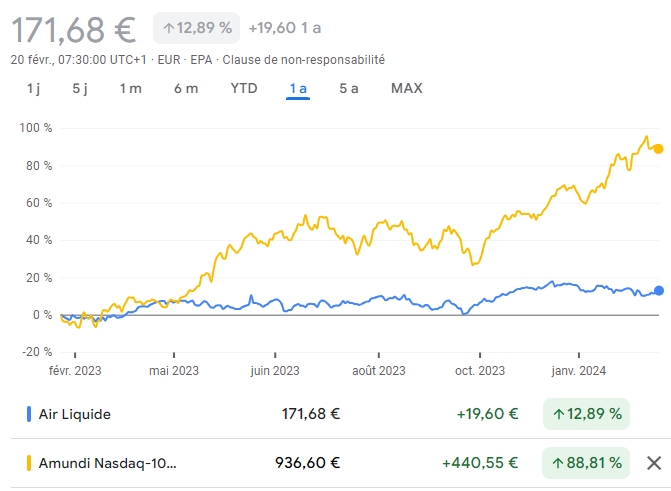Display the MAX time range

(407, 88)
